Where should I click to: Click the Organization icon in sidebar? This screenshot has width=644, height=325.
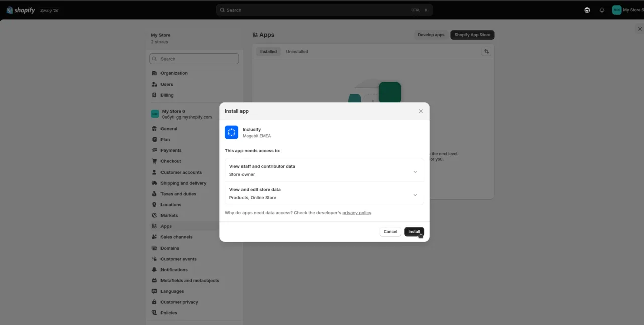(x=155, y=73)
